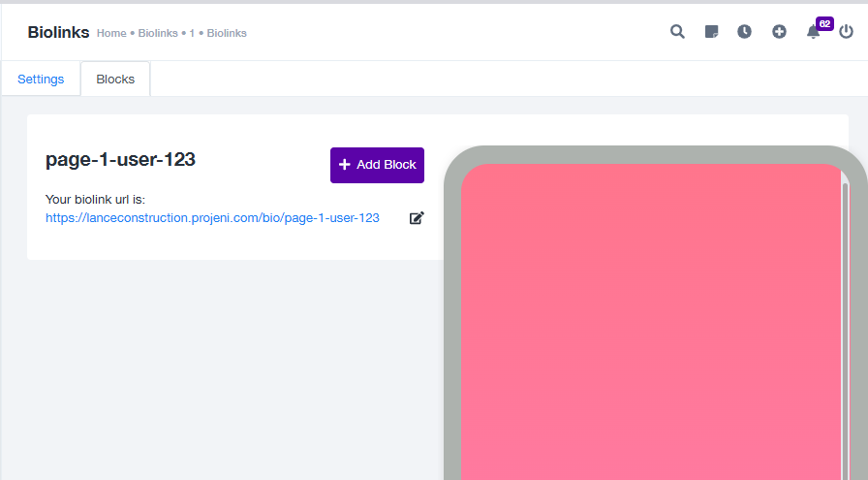Image resolution: width=868 pixels, height=480 pixels.
Task: Switch to the Settings tab
Action: 41,80
